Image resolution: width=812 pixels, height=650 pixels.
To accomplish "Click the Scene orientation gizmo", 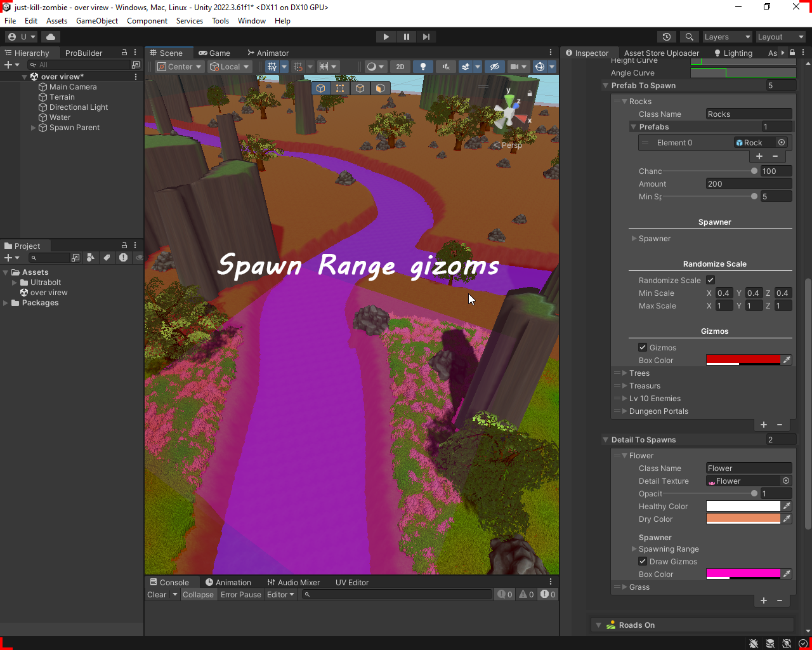I will click(509, 114).
